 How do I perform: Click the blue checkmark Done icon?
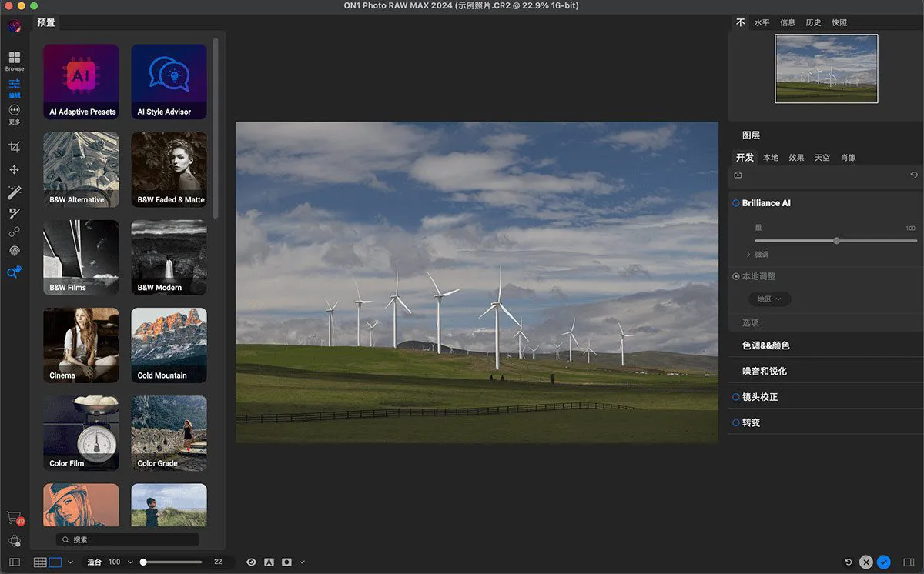coord(884,562)
